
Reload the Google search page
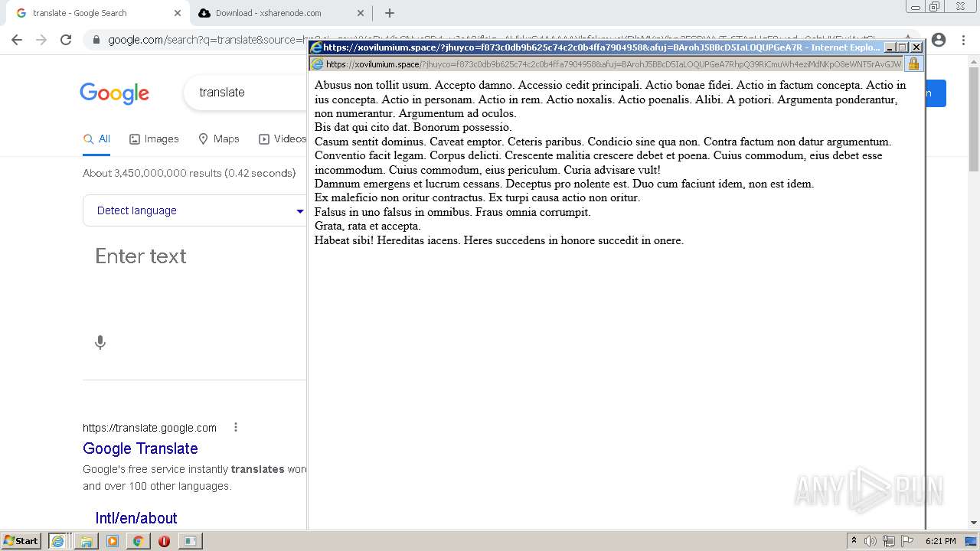pyautogui.click(x=66, y=40)
